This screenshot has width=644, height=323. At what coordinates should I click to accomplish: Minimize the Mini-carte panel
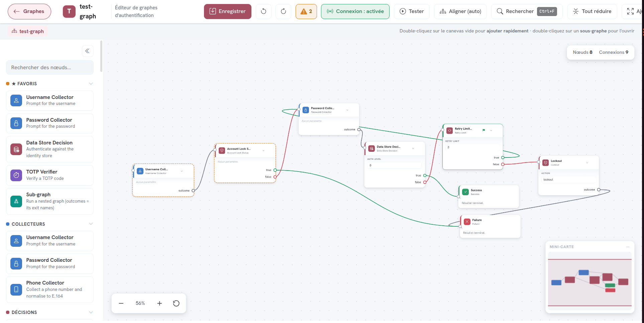628,247
